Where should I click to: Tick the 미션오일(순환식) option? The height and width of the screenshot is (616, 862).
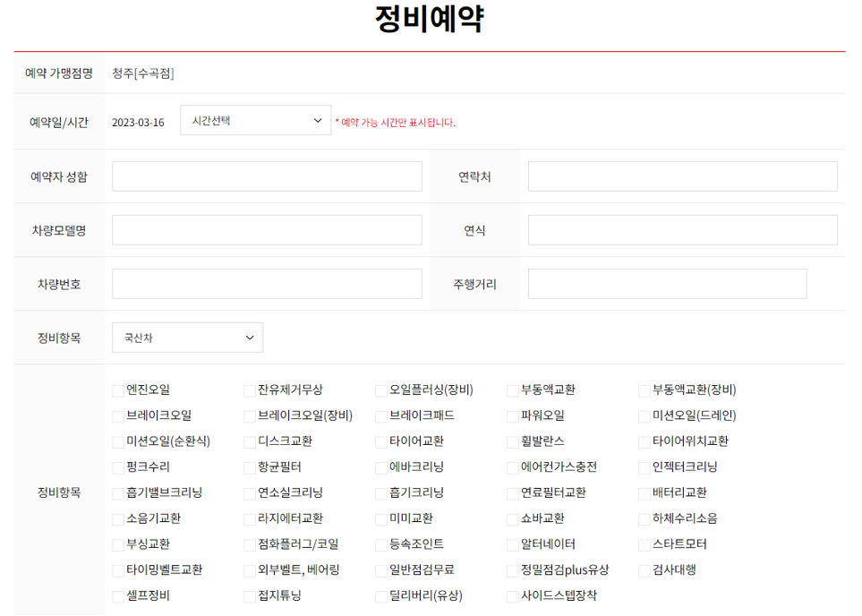[117, 442]
